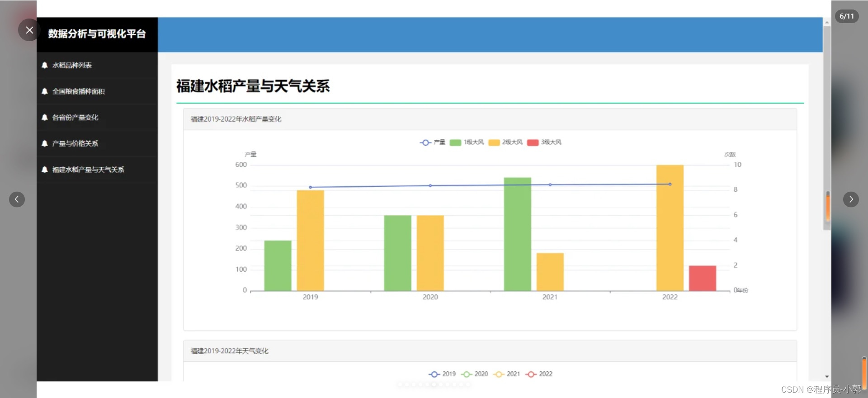Click the 2021 point on 产量 line
The image size is (868, 398).
click(550, 185)
